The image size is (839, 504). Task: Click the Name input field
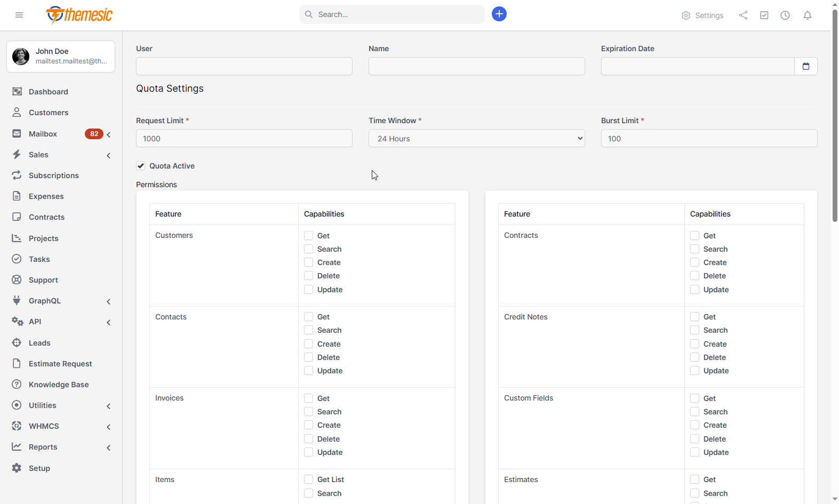coord(477,66)
